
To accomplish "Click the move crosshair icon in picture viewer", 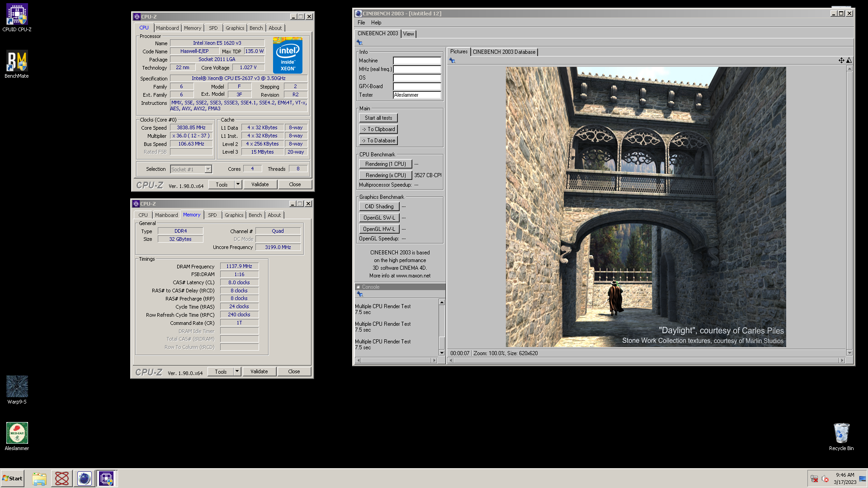I will tap(841, 61).
